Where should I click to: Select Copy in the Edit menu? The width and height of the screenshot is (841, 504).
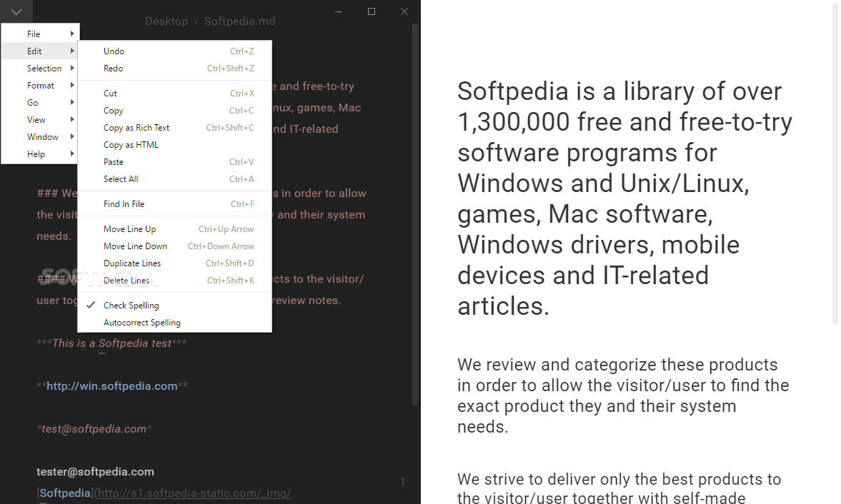click(x=175, y=111)
